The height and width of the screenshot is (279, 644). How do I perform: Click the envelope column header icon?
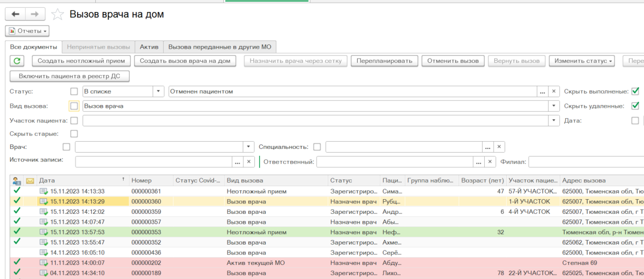(x=30, y=181)
